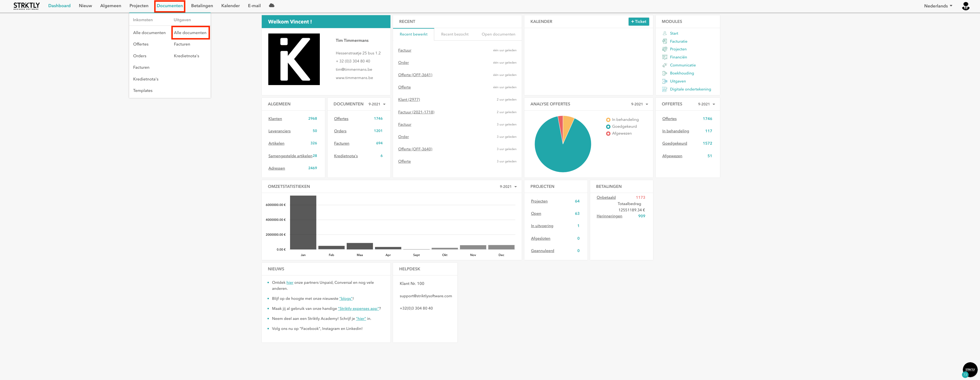Toggle the Goedgekeurd legend marker
This screenshot has height=380, width=980.
click(x=608, y=127)
